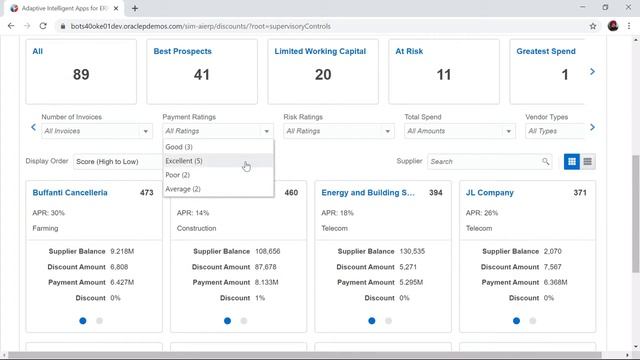Click Payment Amount 5.295M value
This screenshot has width=640, height=360.
411,282
